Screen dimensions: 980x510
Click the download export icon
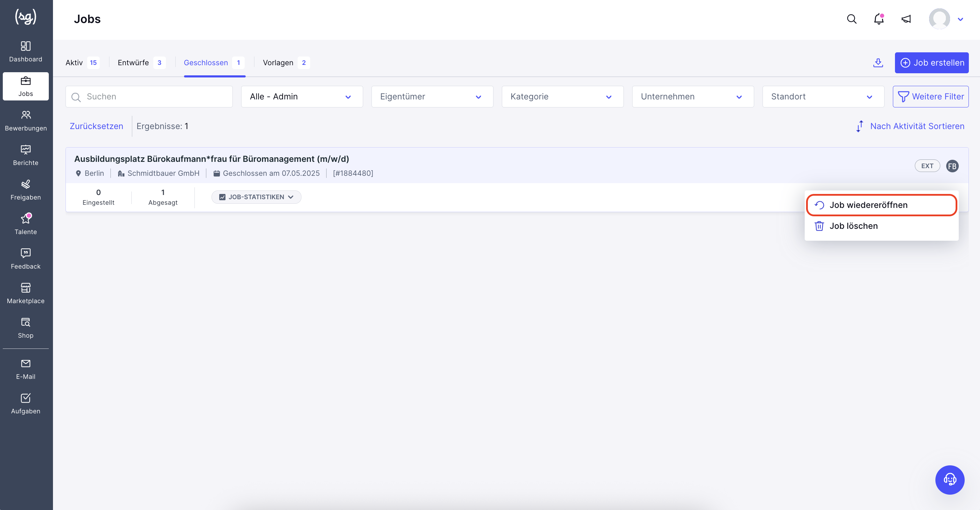(x=878, y=62)
